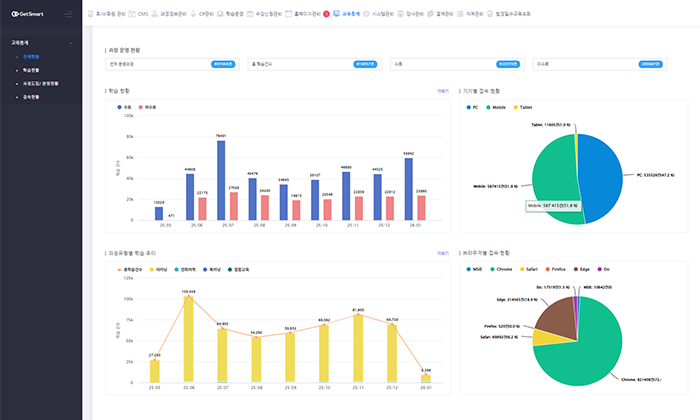Click the red notification badge
The width and height of the screenshot is (700, 420).
click(x=326, y=15)
